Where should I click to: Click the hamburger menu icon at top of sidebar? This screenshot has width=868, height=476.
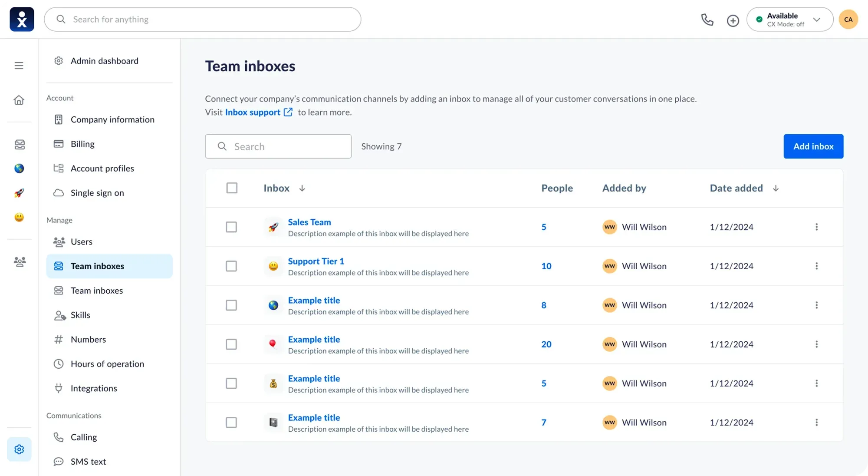(x=19, y=65)
